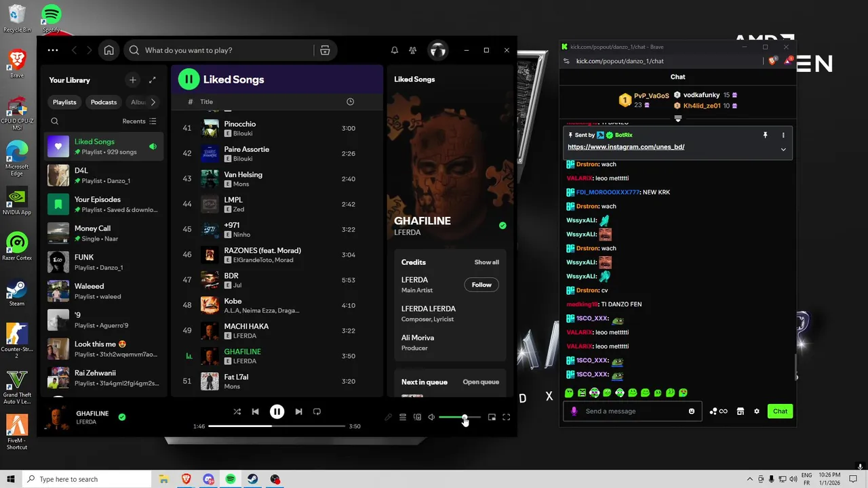Open queue from the Next in queue card
868x488 pixels.
point(481,382)
